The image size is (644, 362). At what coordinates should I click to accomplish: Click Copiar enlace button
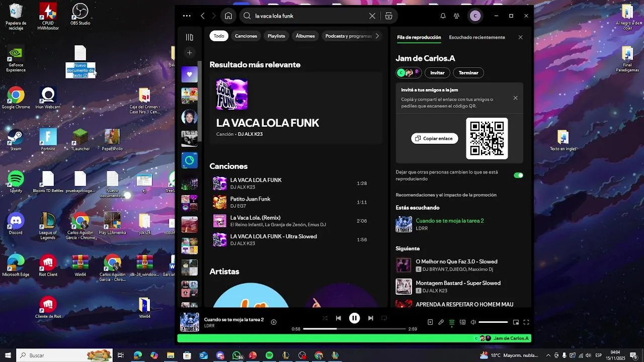pyautogui.click(x=435, y=138)
